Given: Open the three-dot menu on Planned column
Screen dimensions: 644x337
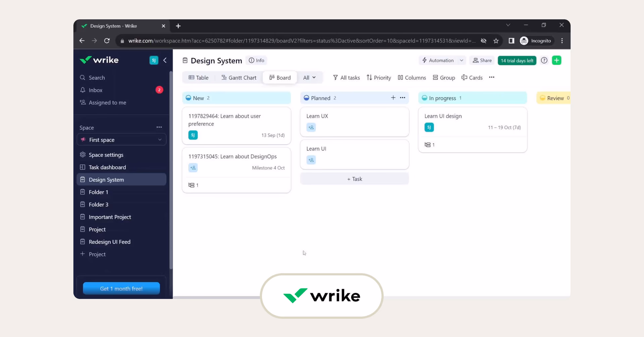Looking at the screenshot, I should [x=402, y=98].
